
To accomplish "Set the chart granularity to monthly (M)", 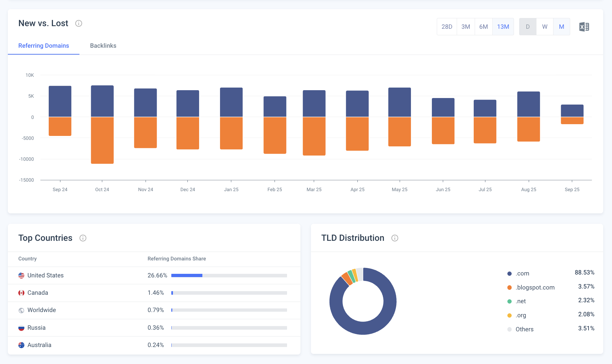I will [x=561, y=27].
